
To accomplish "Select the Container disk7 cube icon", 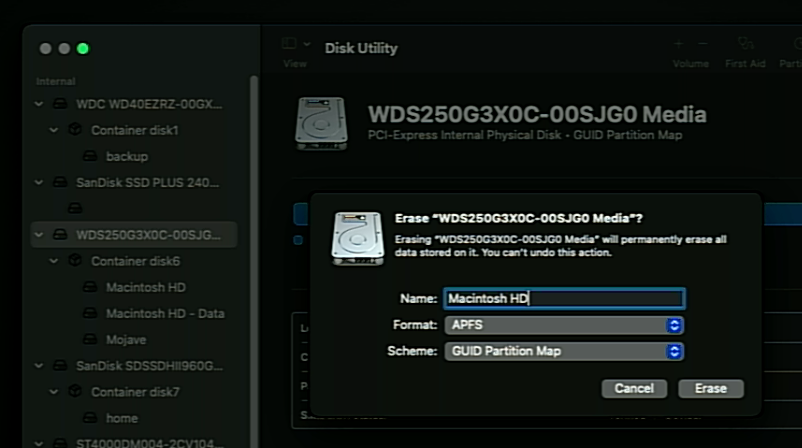I will [75, 392].
